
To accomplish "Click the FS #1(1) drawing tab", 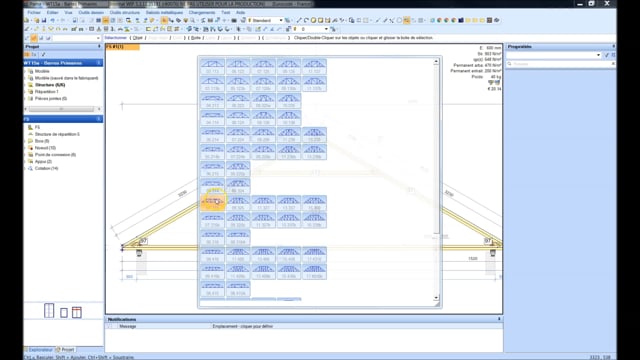I will click(x=122, y=47).
